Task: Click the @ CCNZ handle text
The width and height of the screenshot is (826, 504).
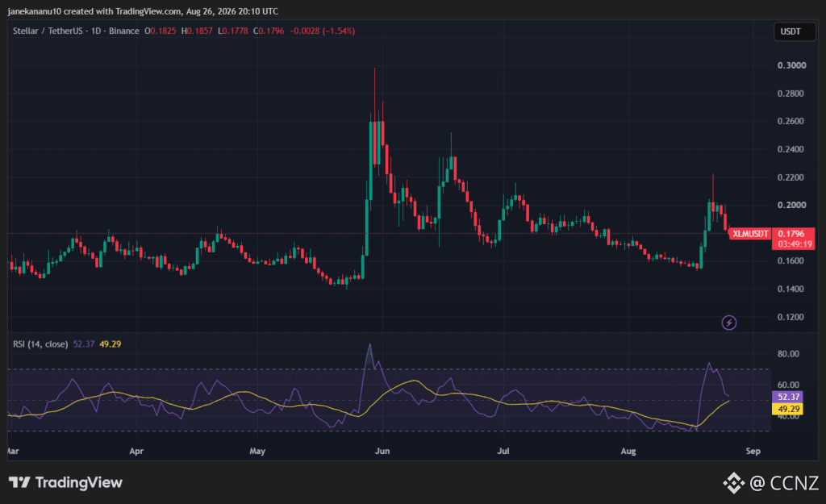Action: tap(784, 483)
